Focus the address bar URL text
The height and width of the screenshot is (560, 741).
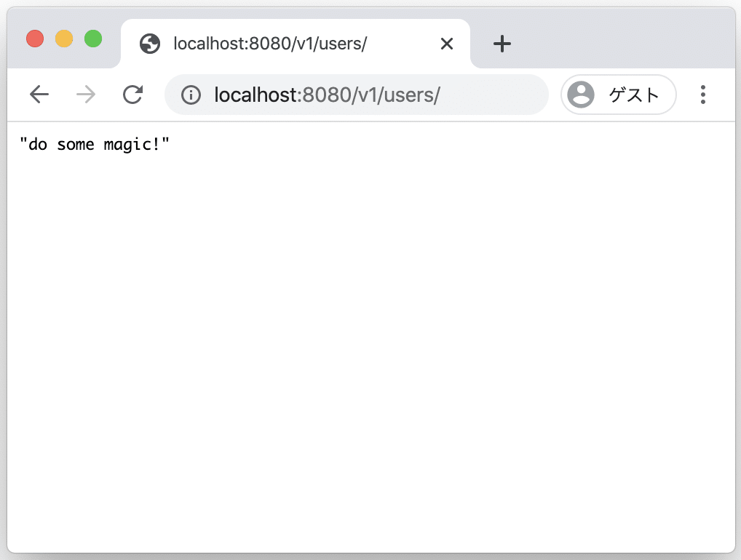point(327,95)
